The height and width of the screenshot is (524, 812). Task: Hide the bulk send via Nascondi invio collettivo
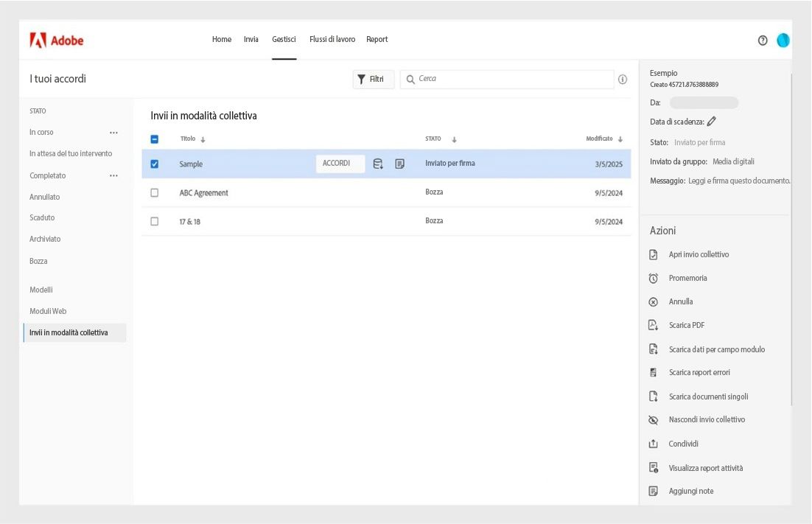coord(653,419)
